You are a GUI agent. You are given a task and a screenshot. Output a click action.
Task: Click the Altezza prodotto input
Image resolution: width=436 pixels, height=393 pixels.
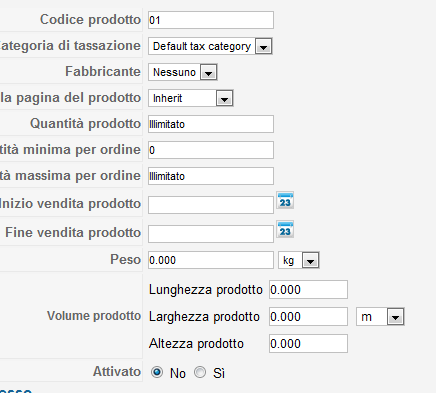(x=308, y=344)
